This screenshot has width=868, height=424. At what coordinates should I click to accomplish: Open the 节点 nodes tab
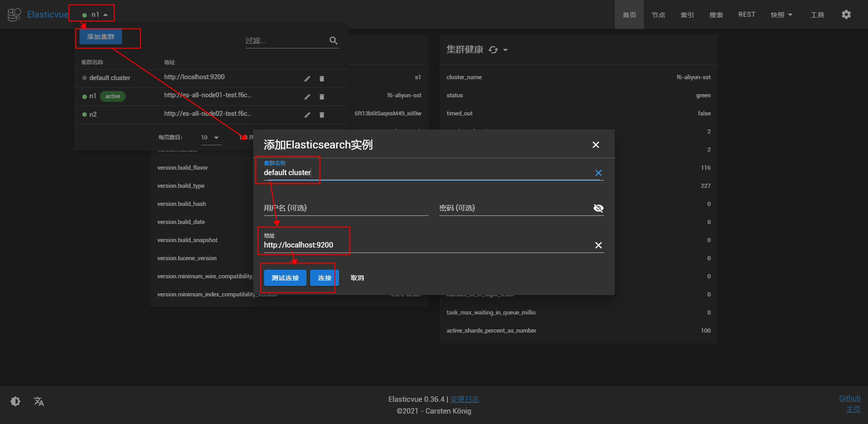click(658, 14)
